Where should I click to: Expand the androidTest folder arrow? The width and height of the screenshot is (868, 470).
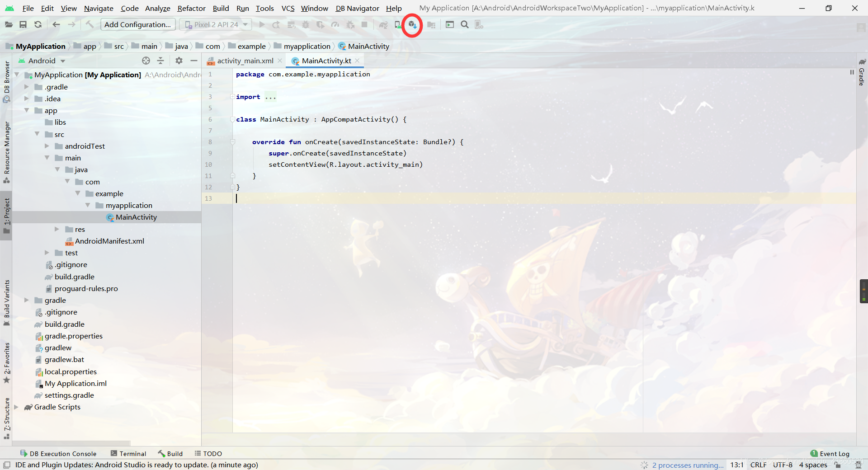pyautogui.click(x=47, y=146)
